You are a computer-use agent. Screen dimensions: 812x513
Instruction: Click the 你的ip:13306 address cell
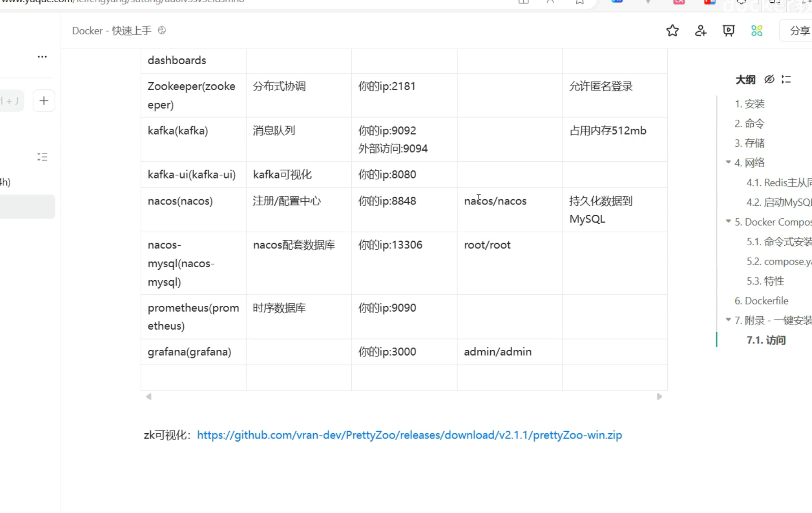pyautogui.click(x=404, y=263)
